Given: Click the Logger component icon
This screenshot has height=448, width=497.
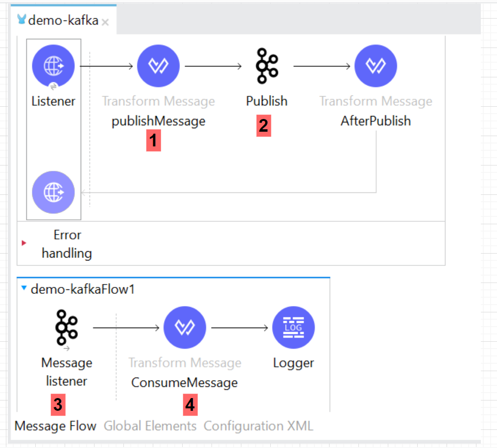Looking at the screenshot, I should [293, 327].
